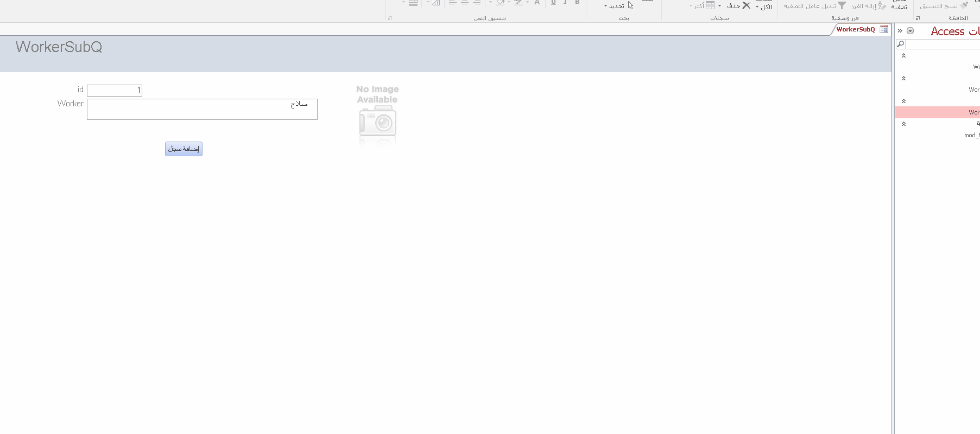This screenshot has width=980, height=434.
Task: Toggle italic text formatting
Action: (x=565, y=3)
